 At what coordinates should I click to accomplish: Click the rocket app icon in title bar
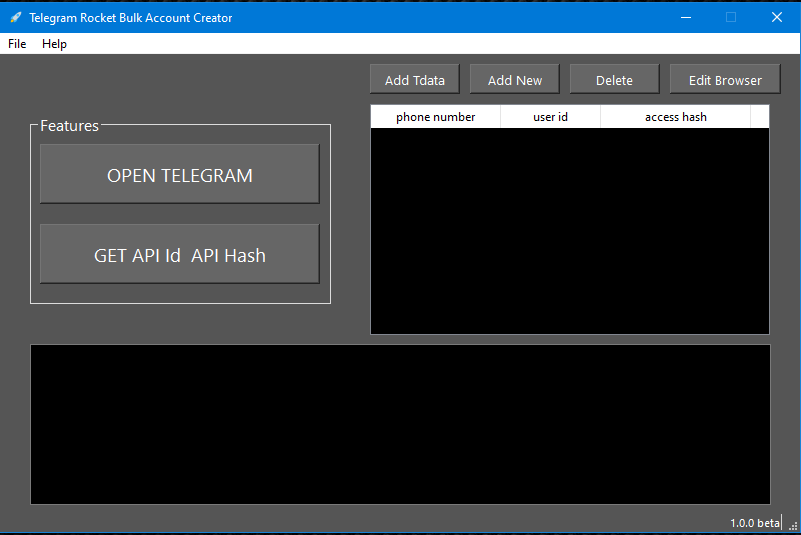[x=16, y=17]
